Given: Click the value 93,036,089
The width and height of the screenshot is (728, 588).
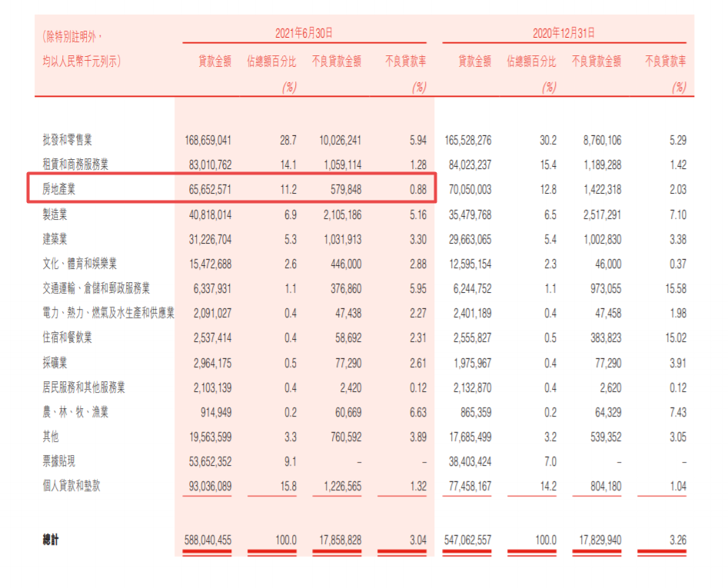Looking at the screenshot, I should [x=210, y=487].
